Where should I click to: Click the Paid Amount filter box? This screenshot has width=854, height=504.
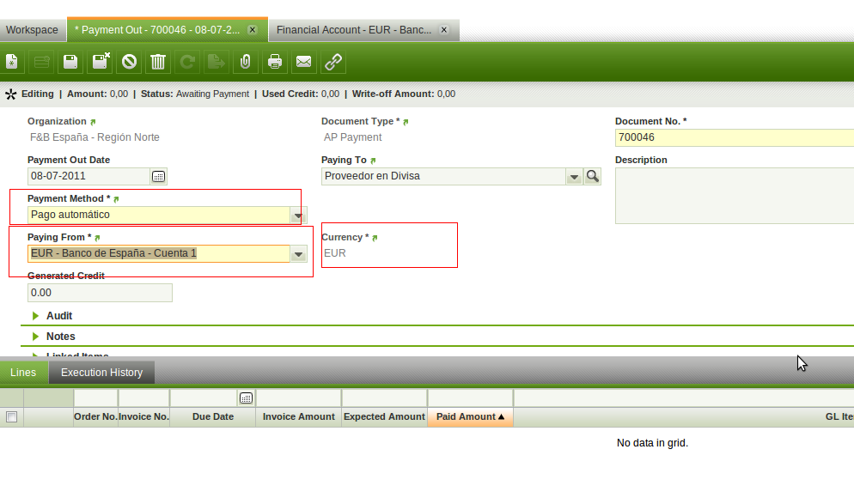coord(470,398)
